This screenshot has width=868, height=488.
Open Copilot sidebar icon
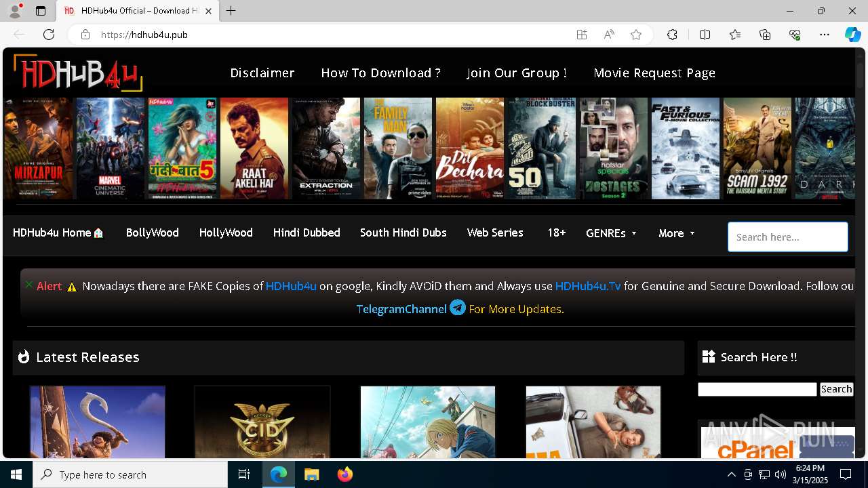tap(852, 35)
